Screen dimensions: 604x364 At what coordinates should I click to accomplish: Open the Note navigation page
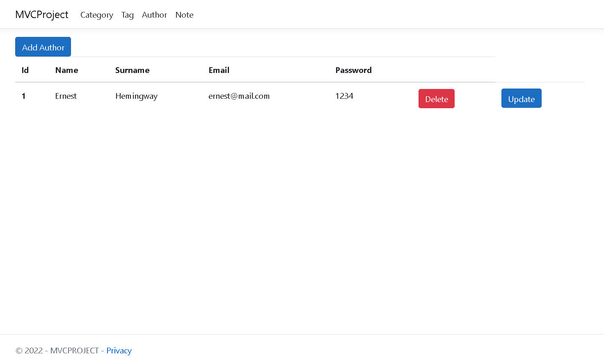[184, 15]
